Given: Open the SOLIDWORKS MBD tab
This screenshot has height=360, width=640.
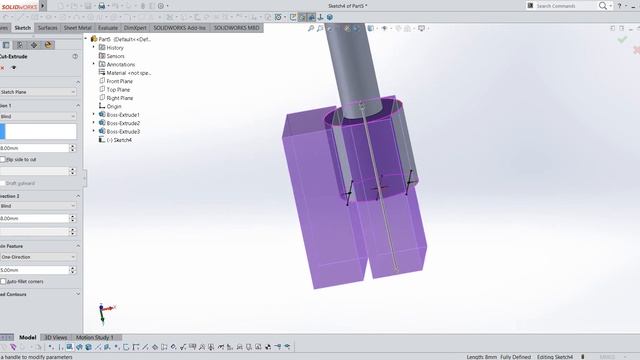Looking at the screenshot, I should [237, 28].
